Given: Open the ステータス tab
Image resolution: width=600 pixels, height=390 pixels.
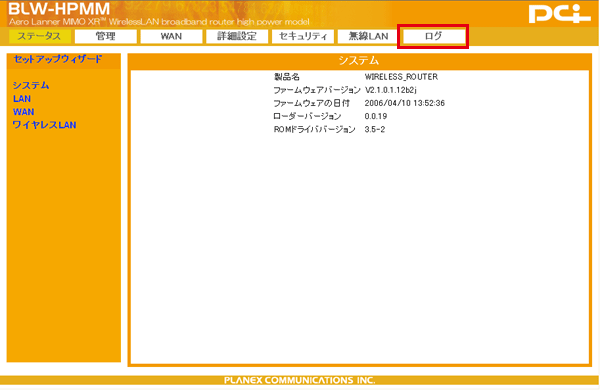Looking at the screenshot, I should pyautogui.click(x=39, y=36).
